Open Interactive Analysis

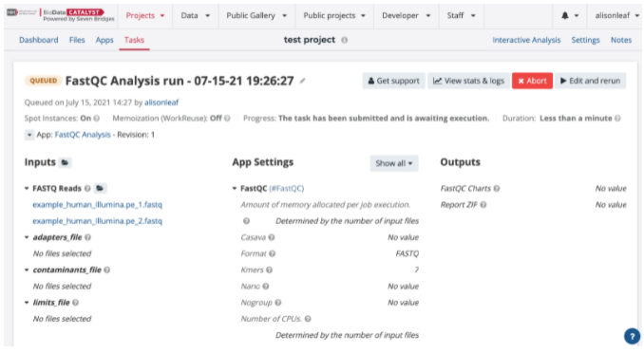click(x=526, y=40)
